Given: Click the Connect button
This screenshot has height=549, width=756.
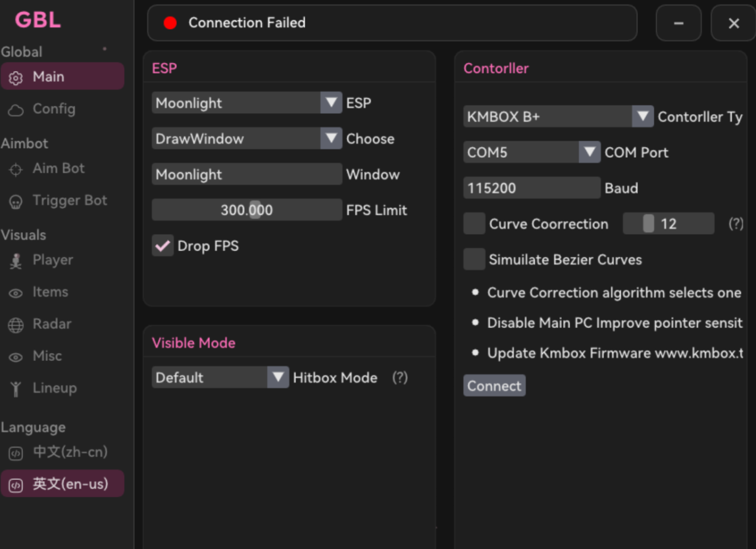Looking at the screenshot, I should click(494, 385).
